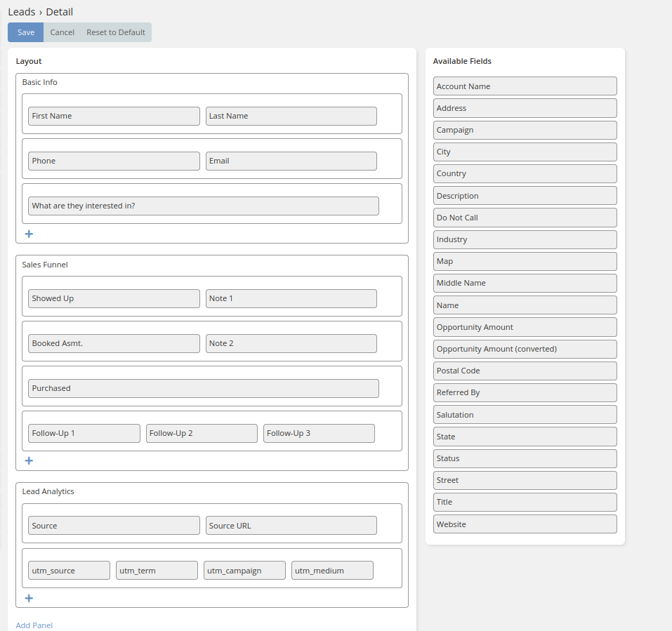This screenshot has height=631, width=672.
Task: Go to Leads via breadcrumb
Action: coord(21,12)
